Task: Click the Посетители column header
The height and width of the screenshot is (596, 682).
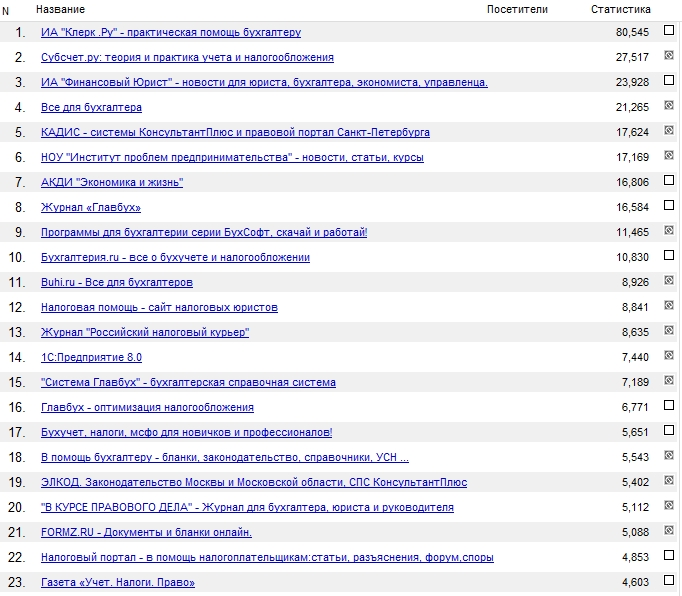Action: (x=517, y=10)
